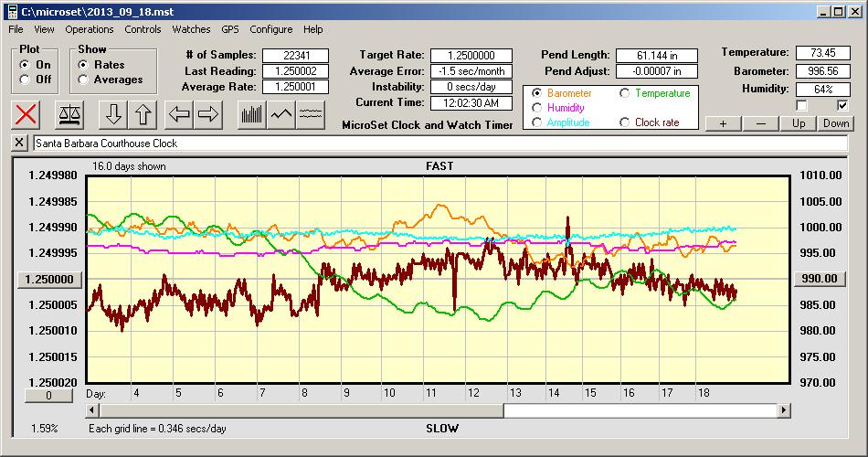Open the Help menu
The image size is (868, 457).
point(312,29)
